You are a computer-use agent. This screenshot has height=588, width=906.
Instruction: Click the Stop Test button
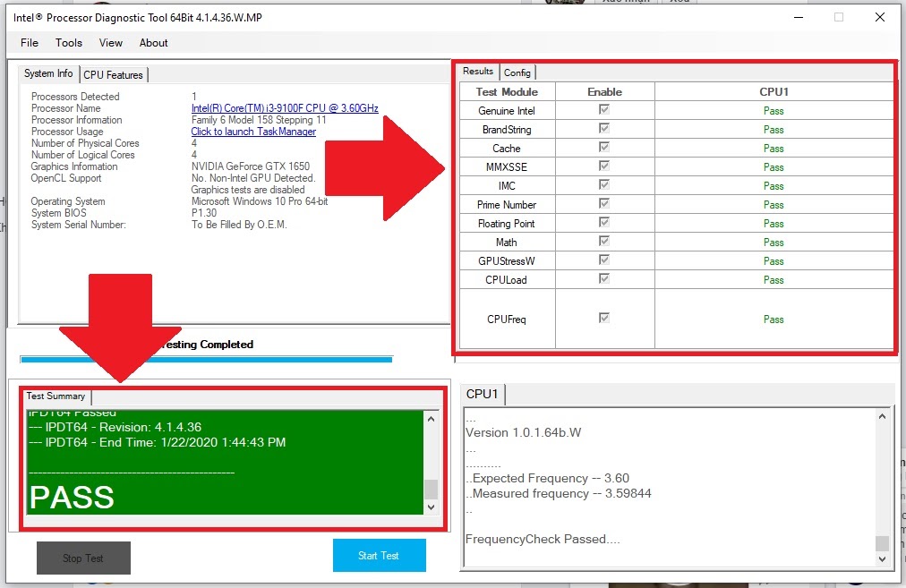click(x=83, y=558)
